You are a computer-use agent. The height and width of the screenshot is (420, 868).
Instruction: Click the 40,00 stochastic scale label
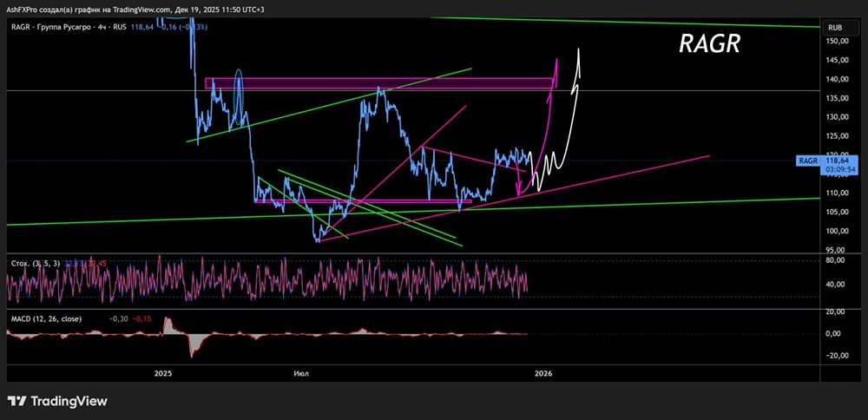(835, 285)
